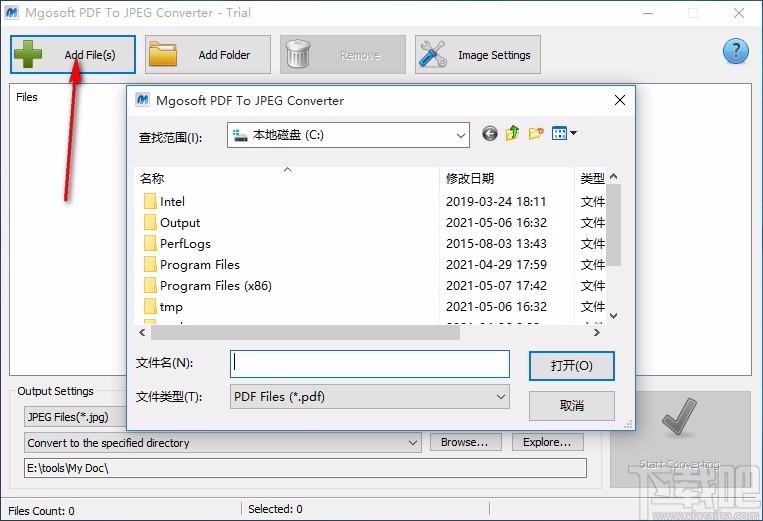
Task: Close the file open dialog
Action: (620, 100)
